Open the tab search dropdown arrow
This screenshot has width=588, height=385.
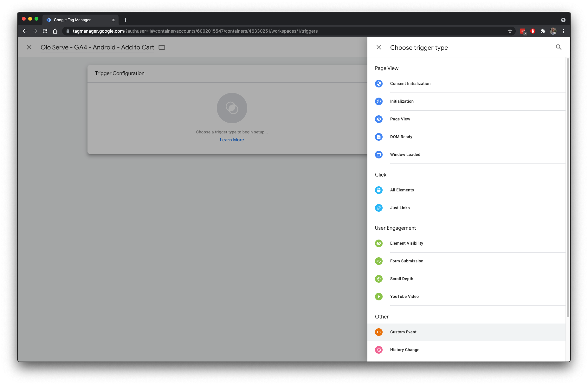[x=563, y=20]
